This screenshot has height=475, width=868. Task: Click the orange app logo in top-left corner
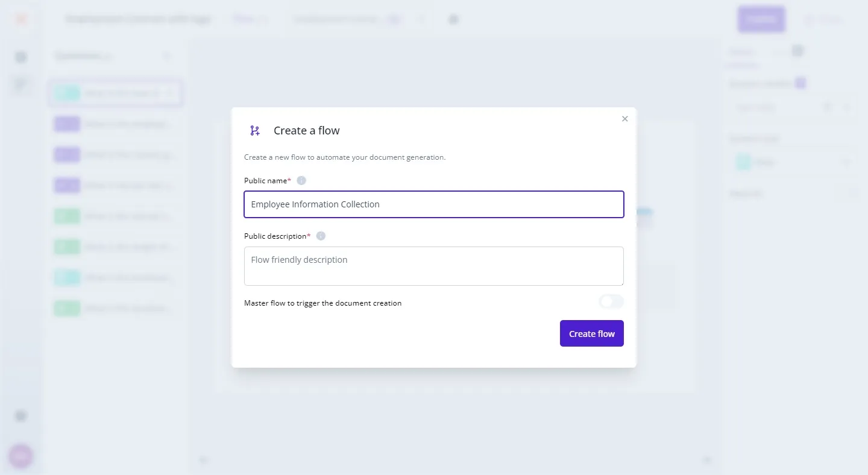click(21, 19)
